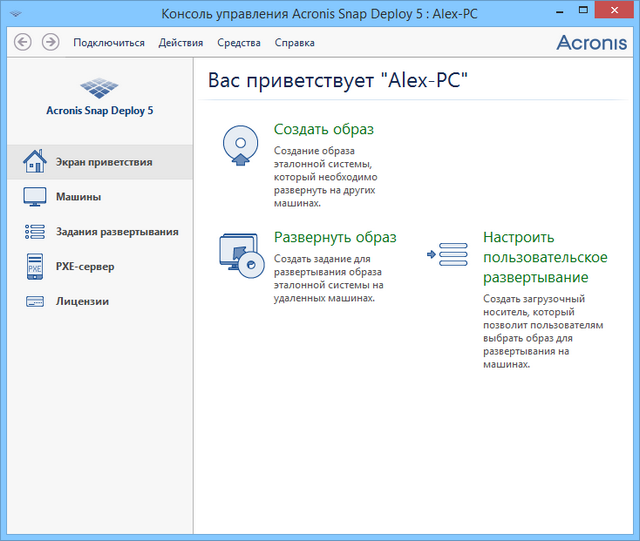Click the forward navigation arrow icon

[50, 42]
